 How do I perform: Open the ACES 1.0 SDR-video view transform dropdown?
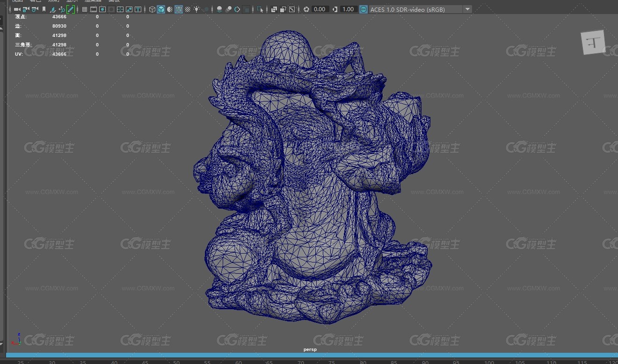(420, 9)
